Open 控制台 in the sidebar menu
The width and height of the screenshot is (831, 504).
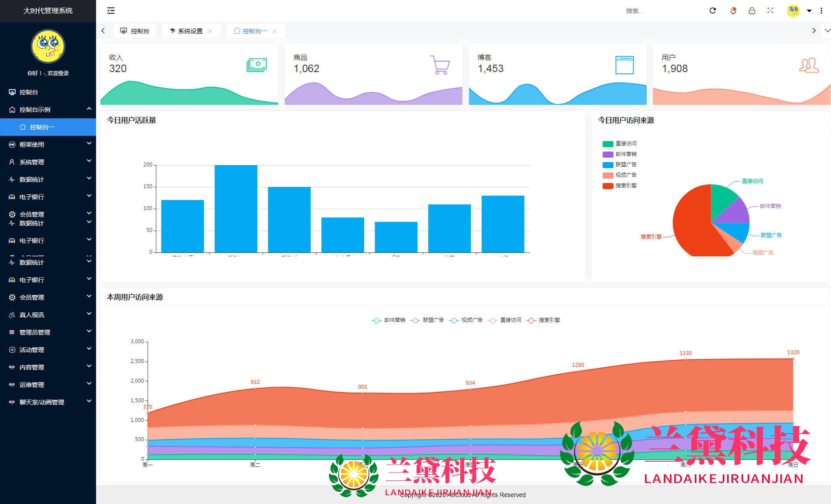click(29, 92)
